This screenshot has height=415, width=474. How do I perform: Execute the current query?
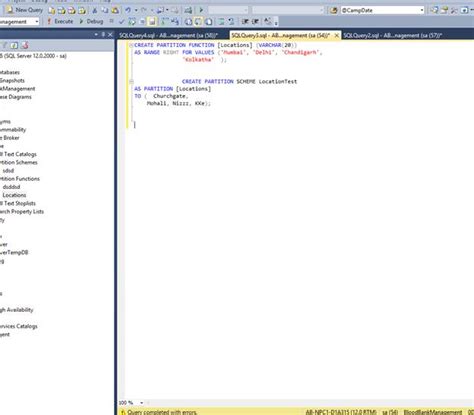click(60, 22)
